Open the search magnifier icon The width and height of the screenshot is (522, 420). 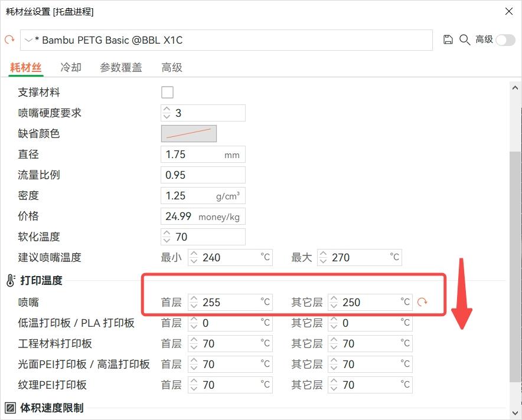pos(465,40)
